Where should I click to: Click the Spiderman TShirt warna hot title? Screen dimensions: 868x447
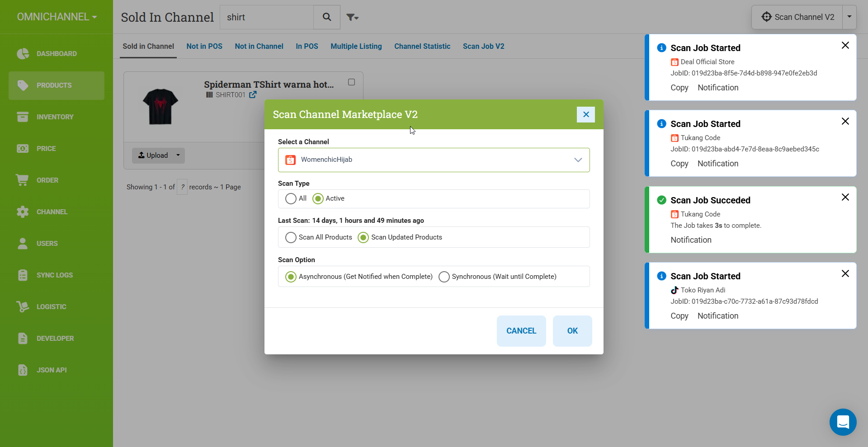coord(269,85)
